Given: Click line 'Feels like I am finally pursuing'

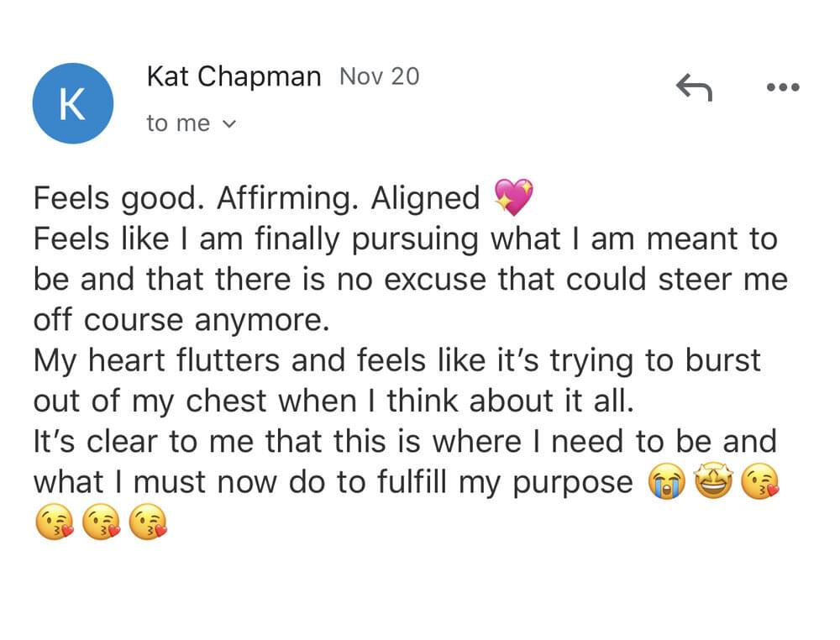Looking at the screenshot, I should click(406, 239).
